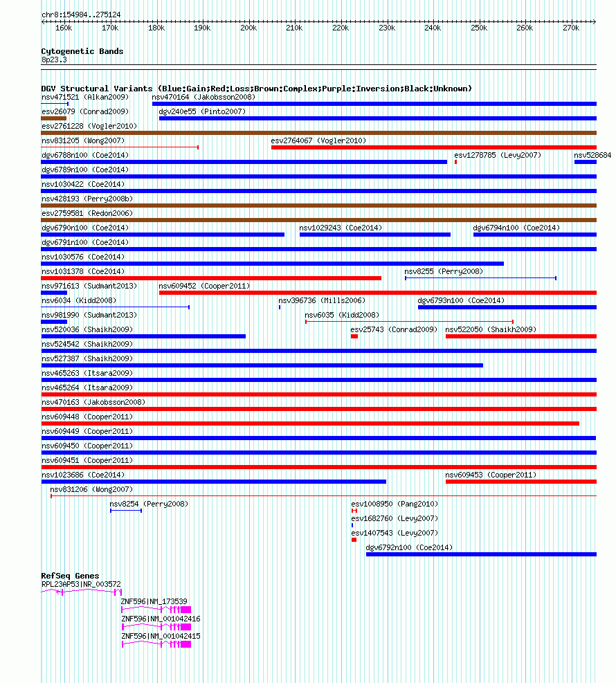Click the nsv831205 (Wong2007) label
Image resolution: width=616 pixels, height=683 pixels.
[83, 140]
